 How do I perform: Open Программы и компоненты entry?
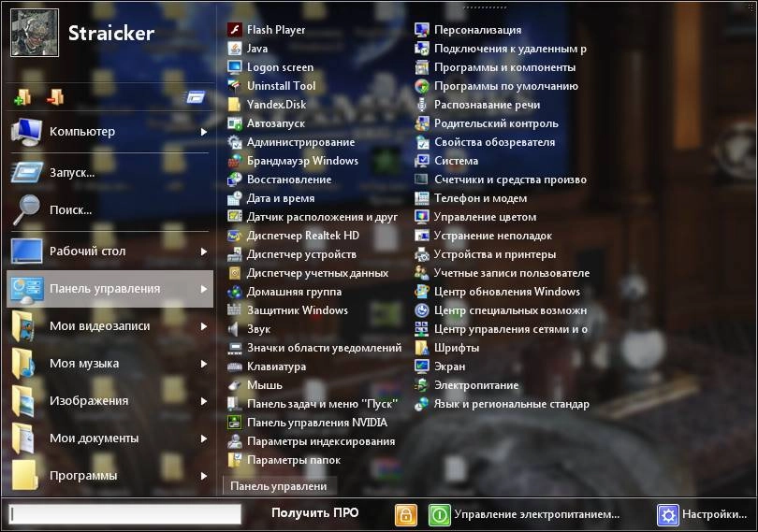coord(495,67)
